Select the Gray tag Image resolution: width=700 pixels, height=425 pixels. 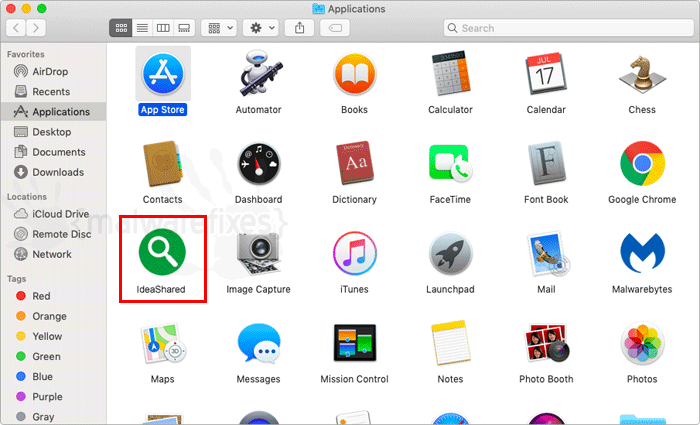pyautogui.click(x=54, y=417)
